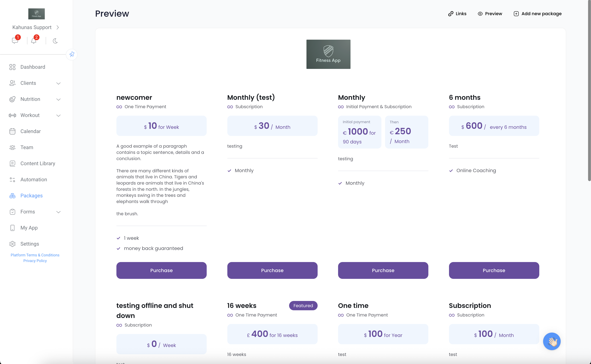Viewport: 591px width, 364px height.
Task: Open the notifications bell icon
Action: (x=34, y=41)
